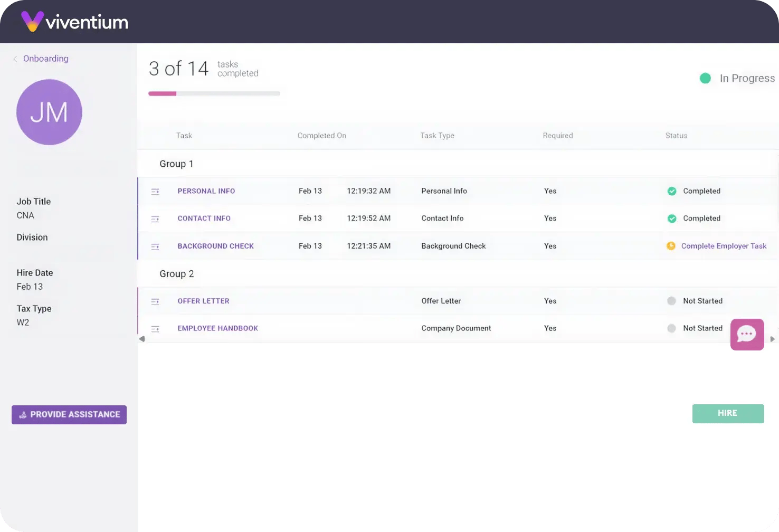779x532 pixels.
Task: Click the drag handle icon beside Contact Info
Action: tap(155, 219)
